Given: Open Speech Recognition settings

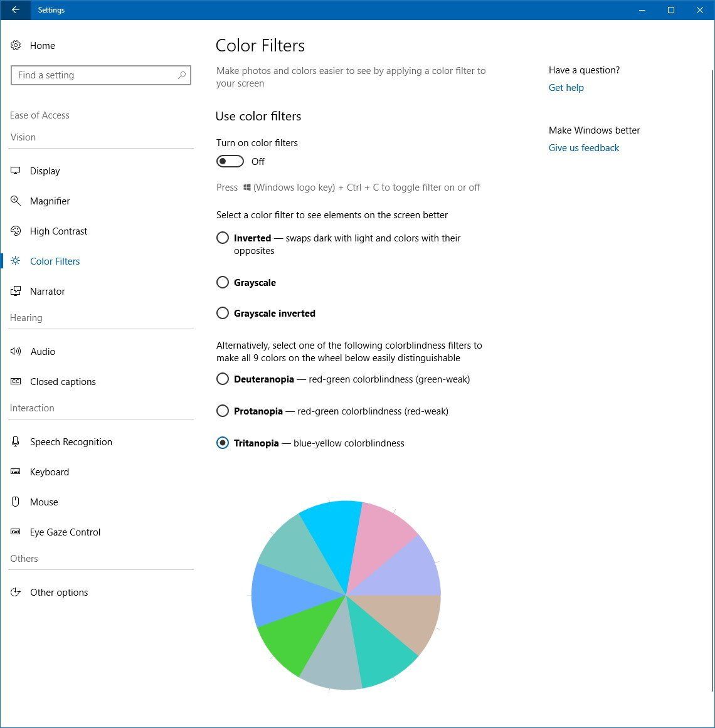Looking at the screenshot, I should pyautogui.click(x=71, y=441).
